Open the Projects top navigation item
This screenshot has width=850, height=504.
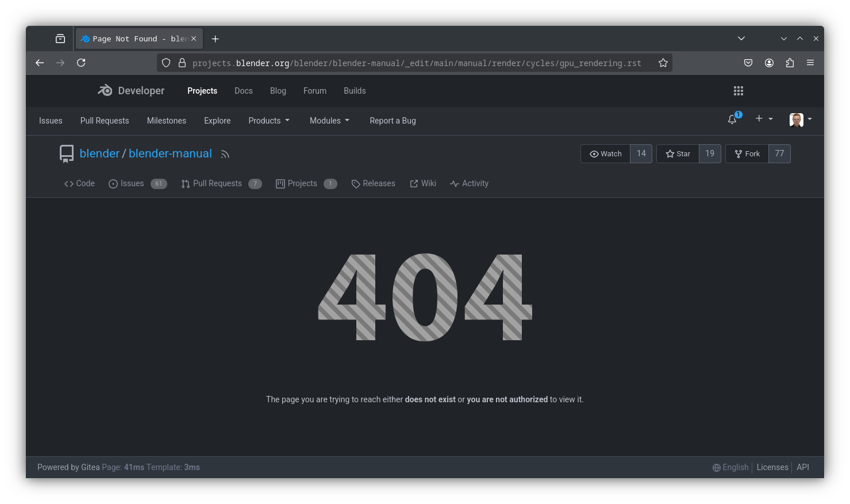(x=202, y=91)
